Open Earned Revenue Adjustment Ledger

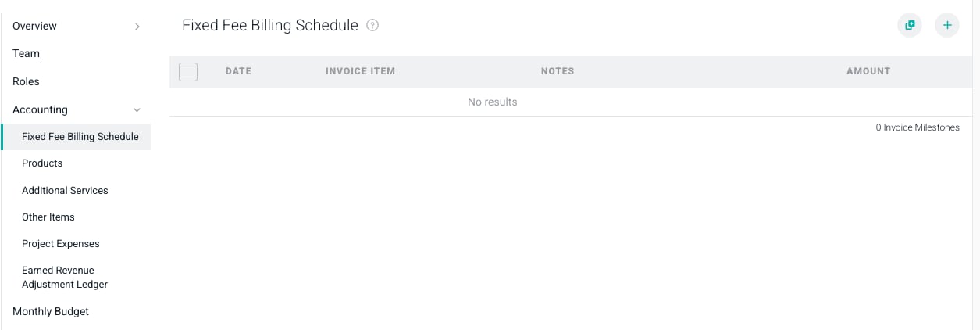point(65,278)
